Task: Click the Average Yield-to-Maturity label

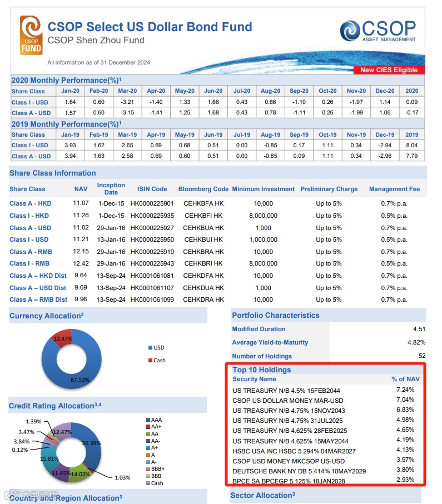Action: pyautogui.click(x=270, y=343)
